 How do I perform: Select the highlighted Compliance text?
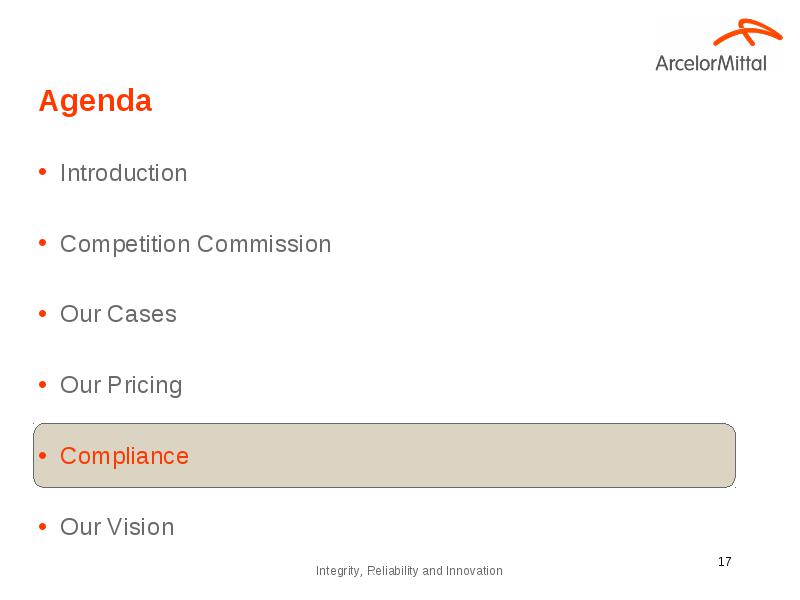pos(124,457)
